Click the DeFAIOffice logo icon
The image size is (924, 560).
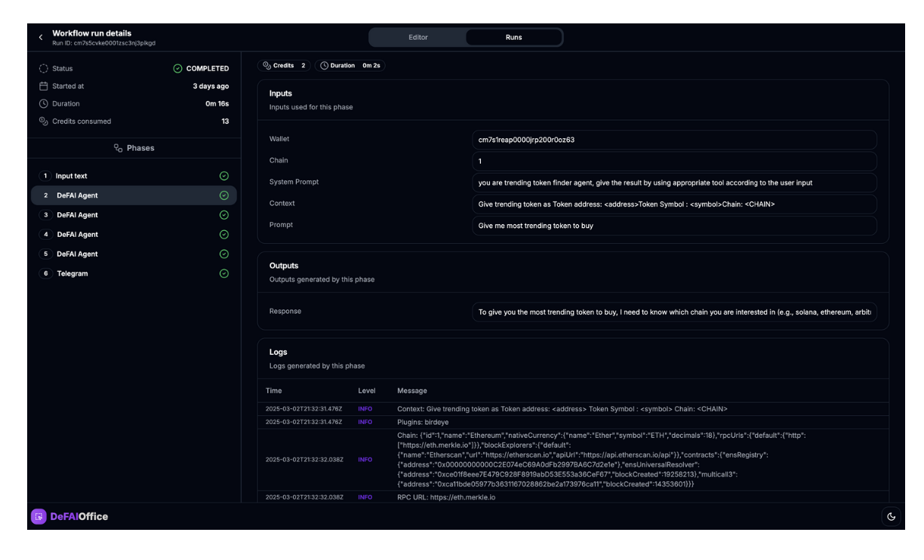pos(38,516)
